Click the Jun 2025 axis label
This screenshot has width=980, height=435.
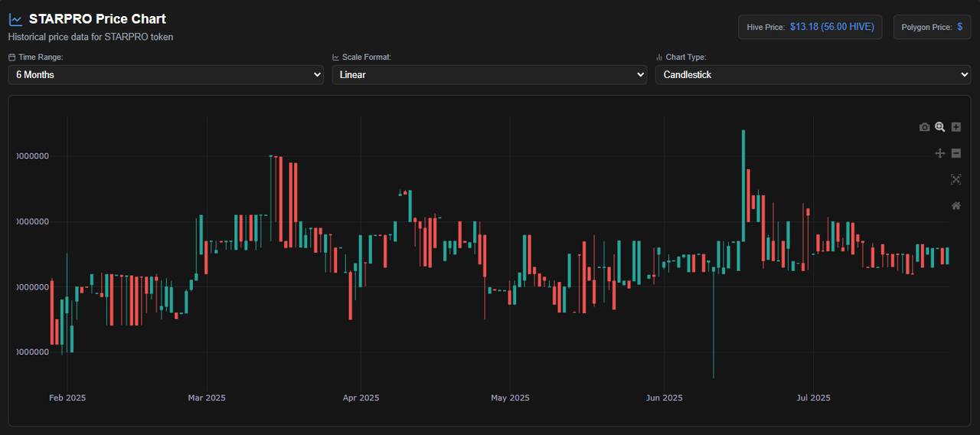point(664,397)
